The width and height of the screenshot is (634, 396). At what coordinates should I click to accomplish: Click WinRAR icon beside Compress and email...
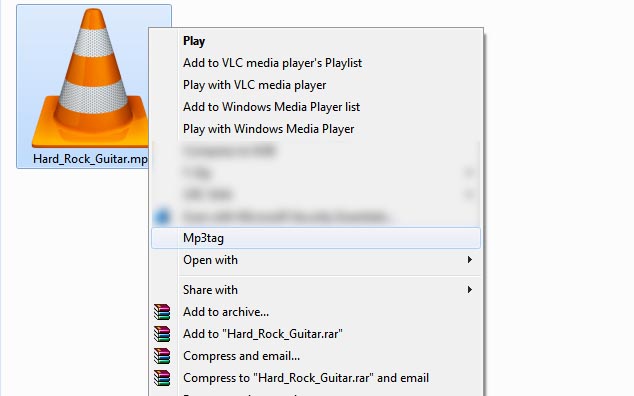[x=162, y=356]
